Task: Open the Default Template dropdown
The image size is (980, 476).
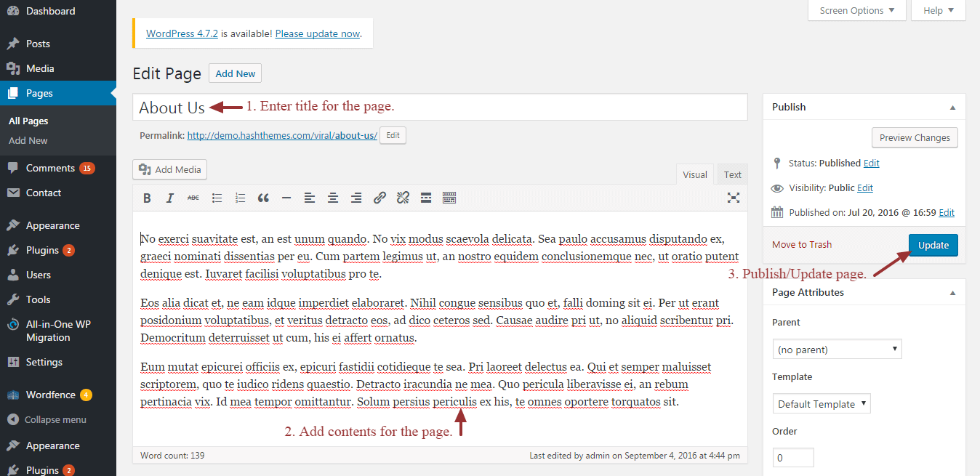Action: pyautogui.click(x=822, y=403)
